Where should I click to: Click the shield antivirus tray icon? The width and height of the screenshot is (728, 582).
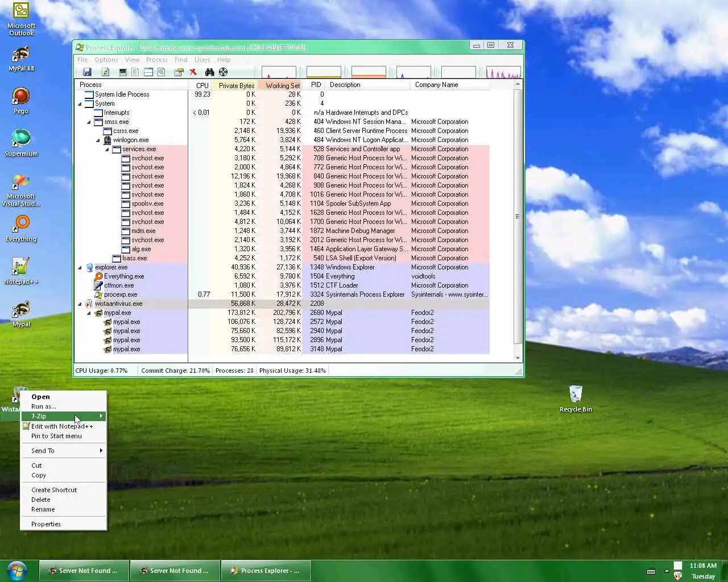pyautogui.click(x=677, y=576)
